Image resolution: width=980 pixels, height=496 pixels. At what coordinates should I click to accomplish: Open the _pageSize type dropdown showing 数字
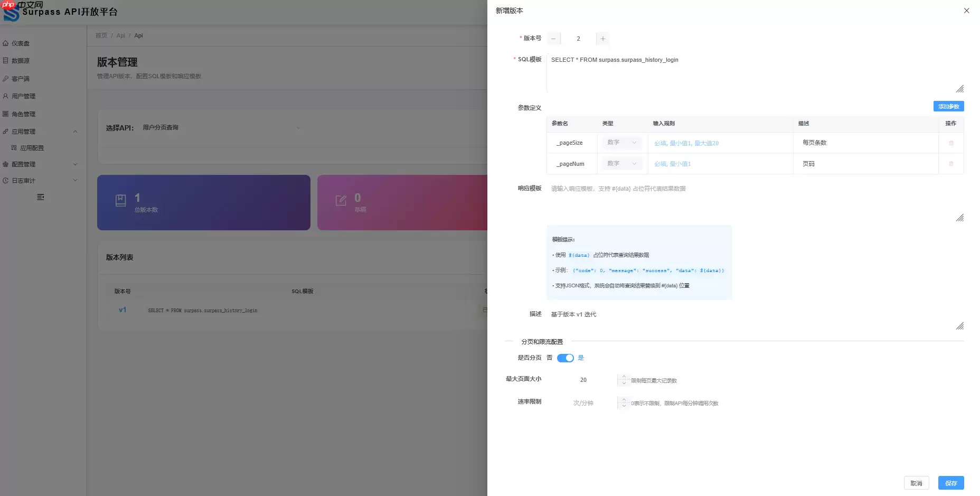click(621, 143)
